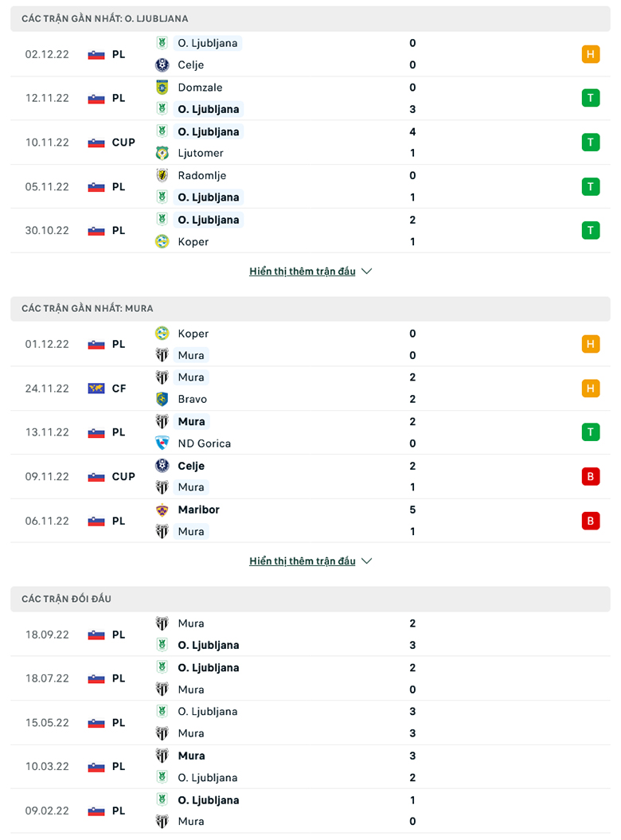The width and height of the screenshot is (621, 840).
Task: Click the ND Gorica team logo
Action: coord(162,443)
